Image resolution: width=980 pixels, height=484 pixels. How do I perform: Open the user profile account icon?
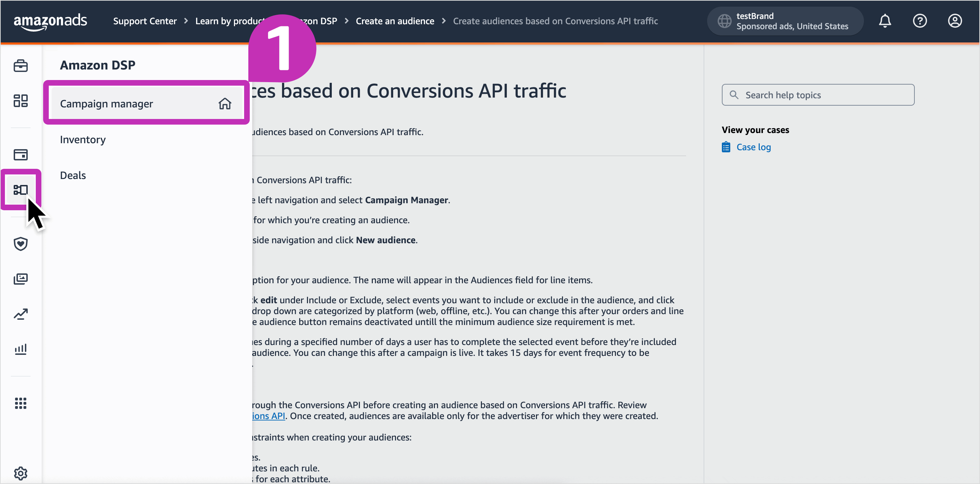pos(955,21)
